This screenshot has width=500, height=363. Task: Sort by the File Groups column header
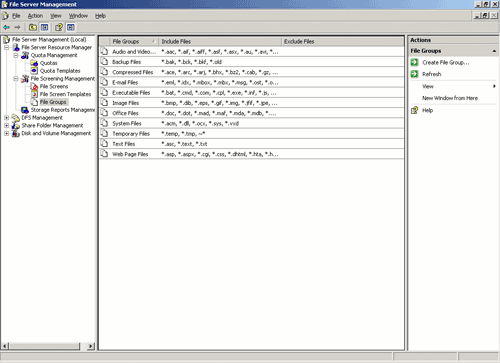134,41
